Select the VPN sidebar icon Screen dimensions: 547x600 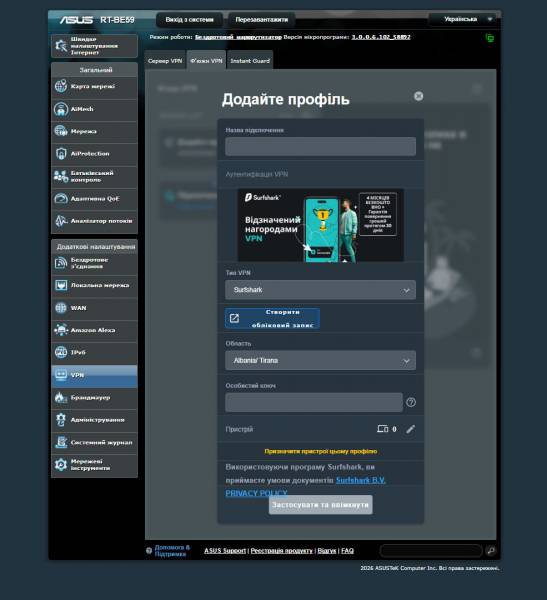[61, 375]
